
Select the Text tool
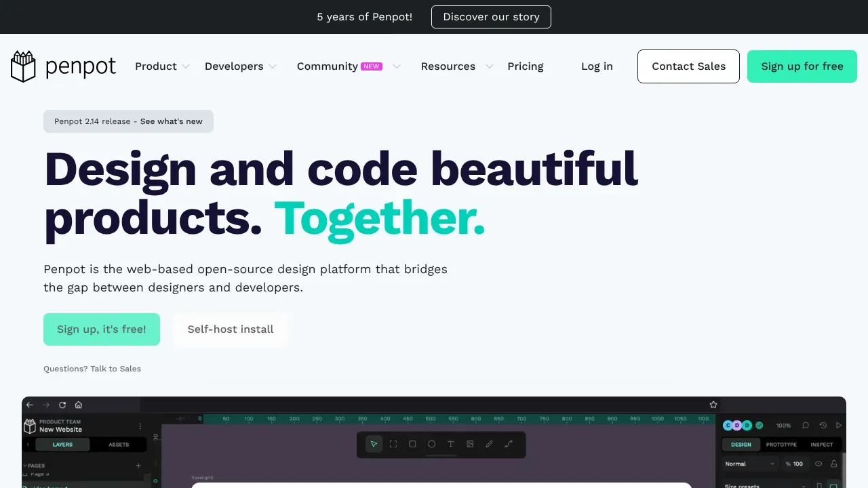pyautogui.click(x=451, y=444)
